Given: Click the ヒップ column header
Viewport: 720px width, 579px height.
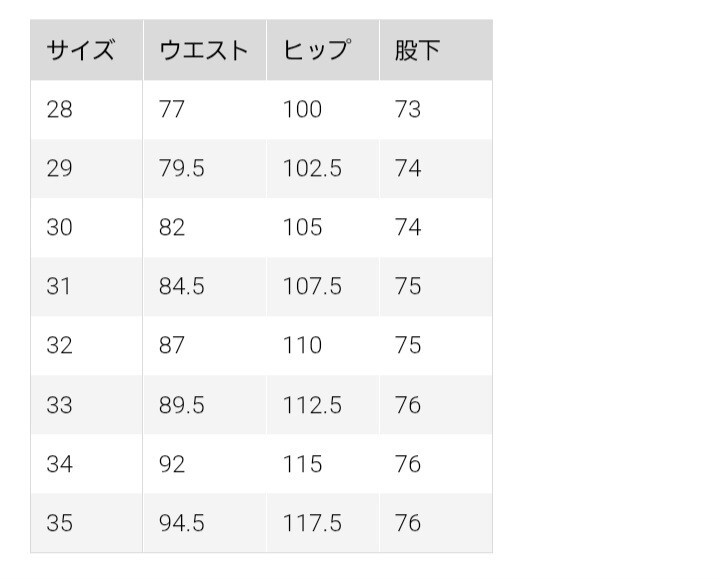Looking at the screenshot, I should (x=316, y=51).
